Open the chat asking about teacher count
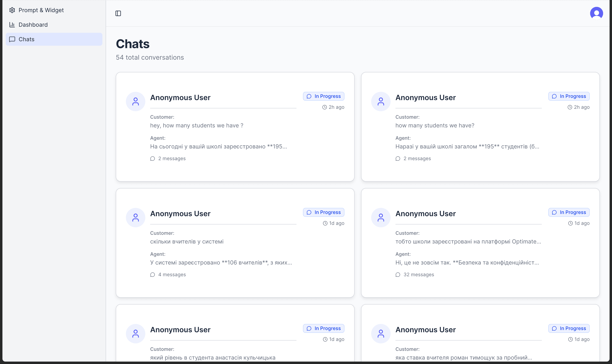 pyautogui.click(x=235, y=243)
